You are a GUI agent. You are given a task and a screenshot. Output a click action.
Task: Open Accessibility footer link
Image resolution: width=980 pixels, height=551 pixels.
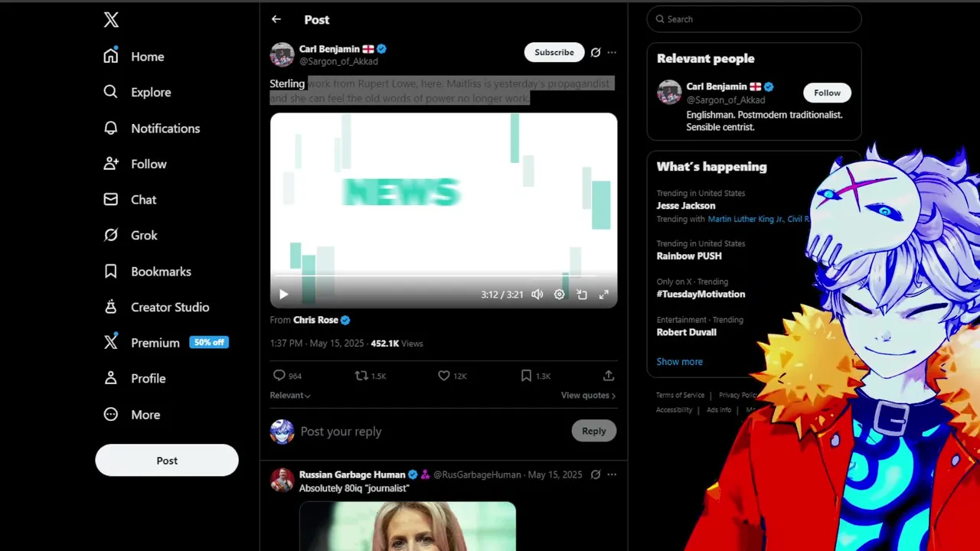coord(674,410)
